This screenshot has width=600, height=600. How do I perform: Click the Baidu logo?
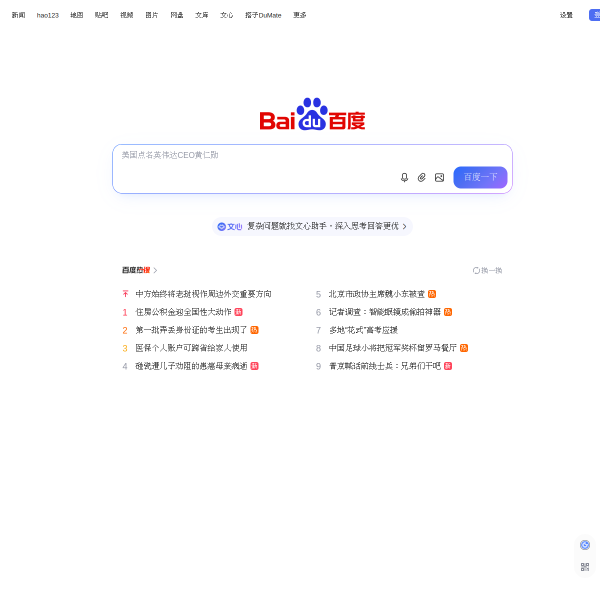[312, 114]
